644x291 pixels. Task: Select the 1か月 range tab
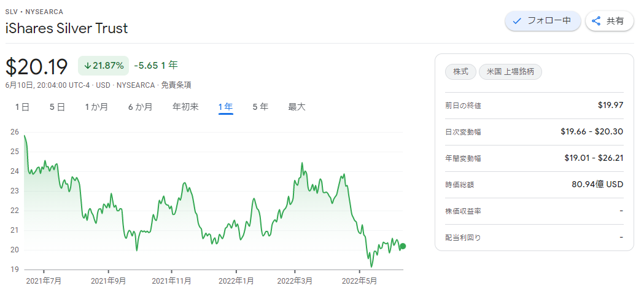pyautogui.click(x=96, y=107)
